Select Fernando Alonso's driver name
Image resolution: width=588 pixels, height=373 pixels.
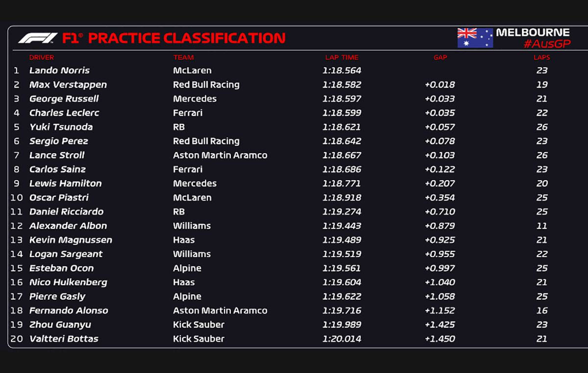[69, 310]
